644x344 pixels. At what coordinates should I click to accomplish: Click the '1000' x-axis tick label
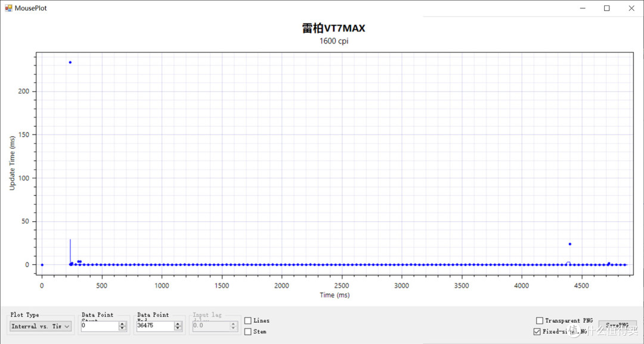162,286
